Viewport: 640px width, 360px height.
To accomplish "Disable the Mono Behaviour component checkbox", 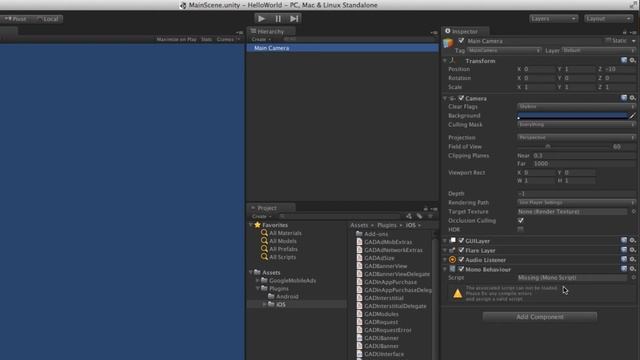I will (x=461, y=269).
